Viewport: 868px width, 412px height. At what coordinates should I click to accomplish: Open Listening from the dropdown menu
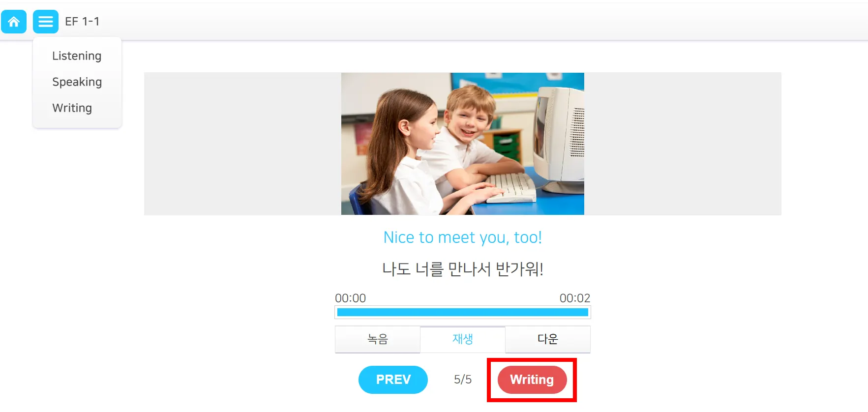77,56
